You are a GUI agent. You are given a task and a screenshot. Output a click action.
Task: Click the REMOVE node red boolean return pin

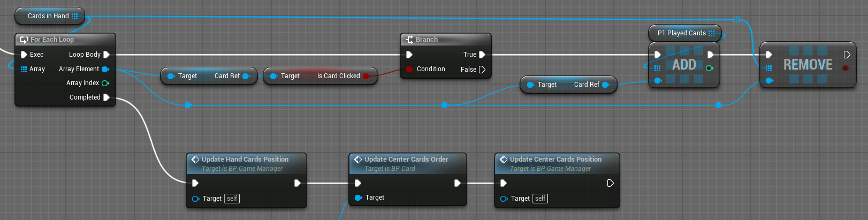point(846,69)
